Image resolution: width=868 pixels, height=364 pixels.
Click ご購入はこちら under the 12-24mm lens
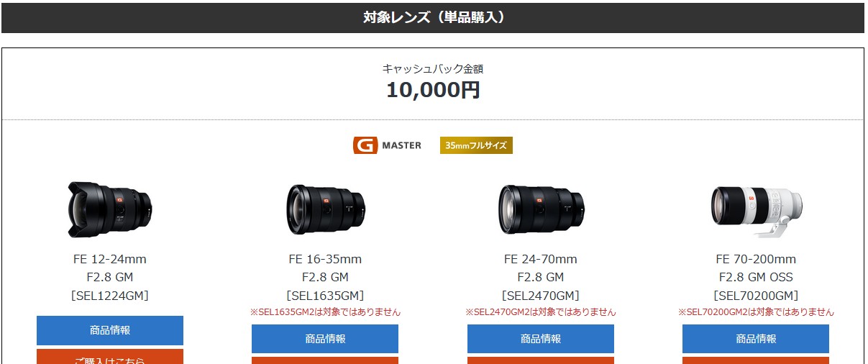(x=110, y=357)
